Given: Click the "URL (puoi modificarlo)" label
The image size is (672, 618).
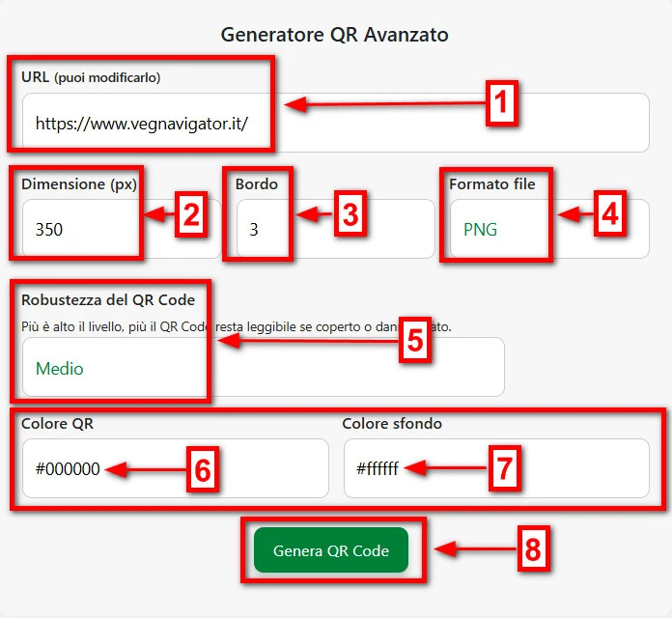Looking at the screenshot, I should 91,76.
